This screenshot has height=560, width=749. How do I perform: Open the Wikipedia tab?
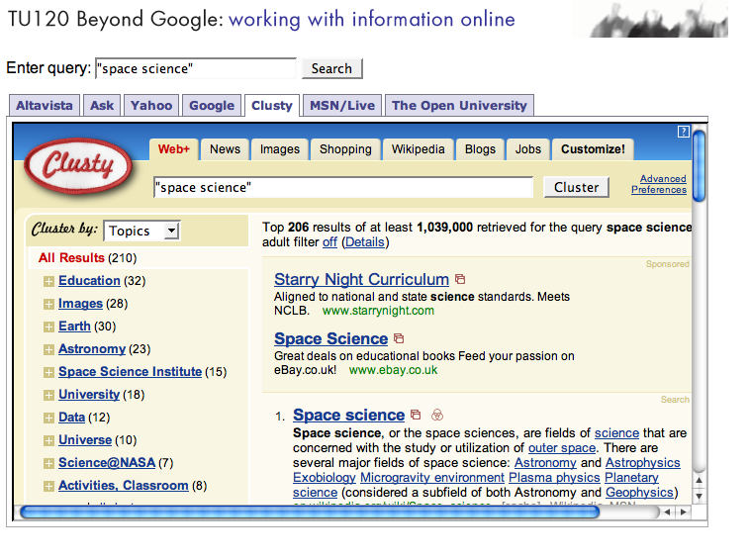[x=418, y=149]
